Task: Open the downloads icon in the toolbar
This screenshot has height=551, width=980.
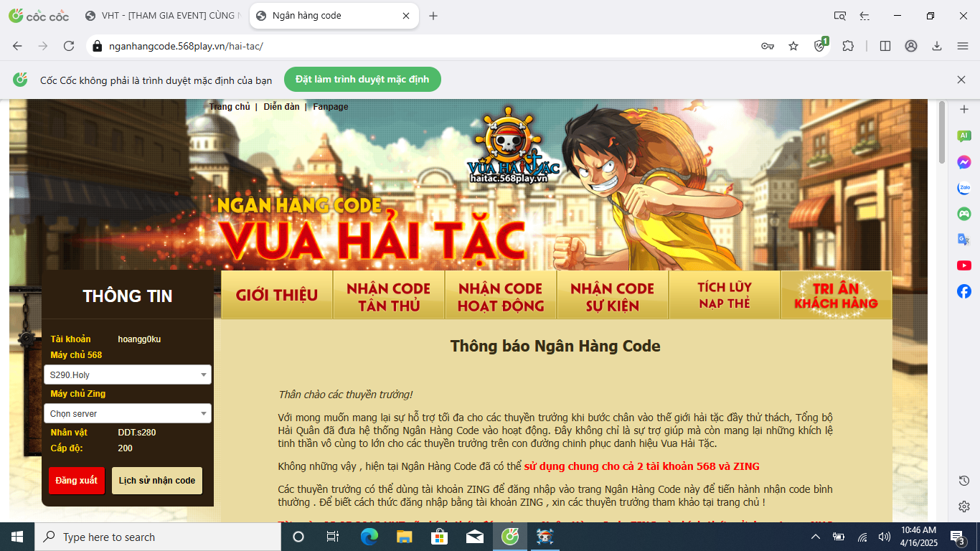Action: 937,46
